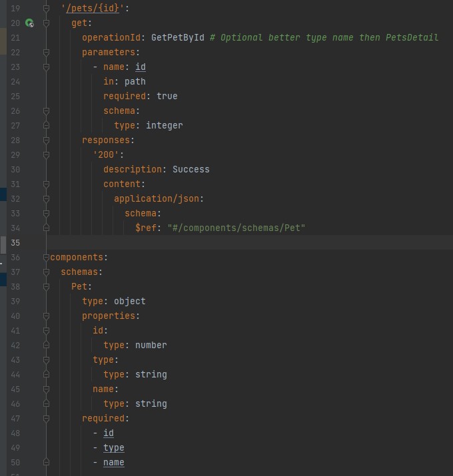Screen dimensions: 453x476
Task: Place the cursor on empty line 35
Action: click(249, 242)
